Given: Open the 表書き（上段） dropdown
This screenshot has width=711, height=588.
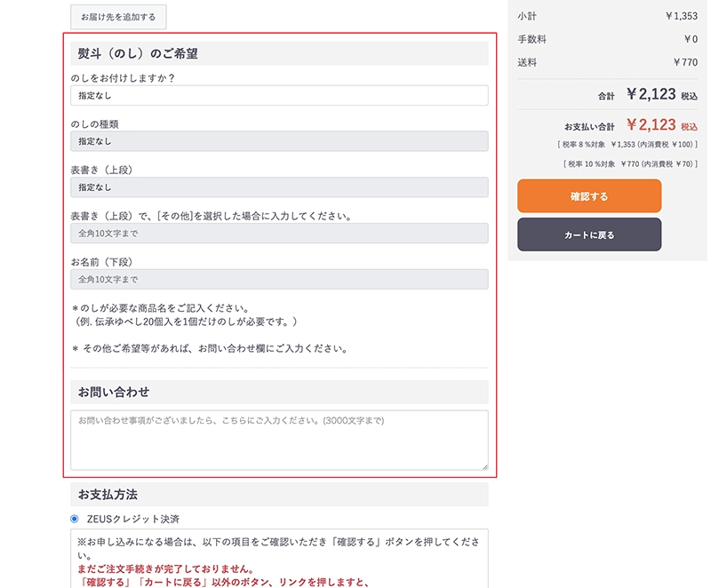Looking at the screenshot, I should [x=279, y=187].
